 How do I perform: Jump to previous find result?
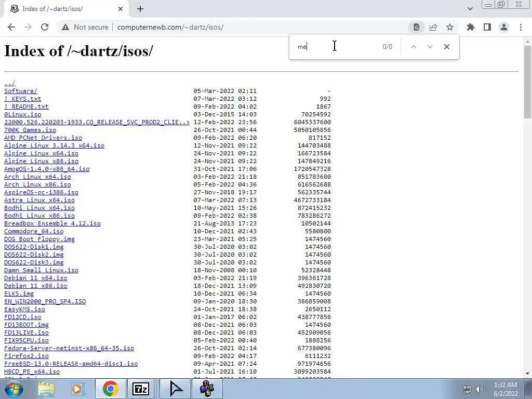(x=413, y=47)
